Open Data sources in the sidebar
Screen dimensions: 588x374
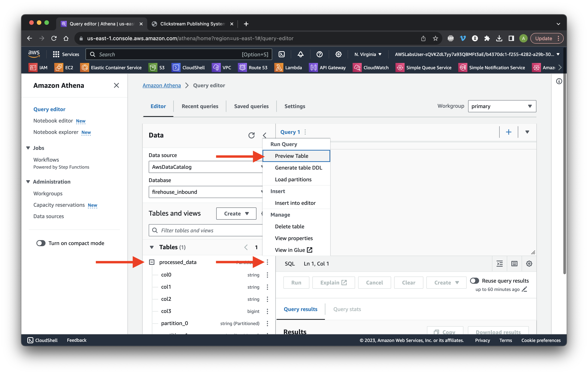pos(49,216)
